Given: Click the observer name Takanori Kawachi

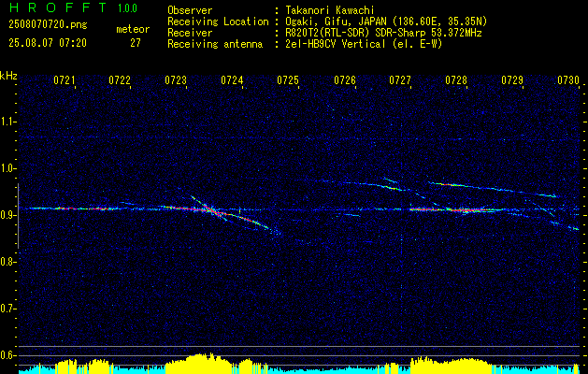Looking at the screenshot, I should (x=330, y=10).
